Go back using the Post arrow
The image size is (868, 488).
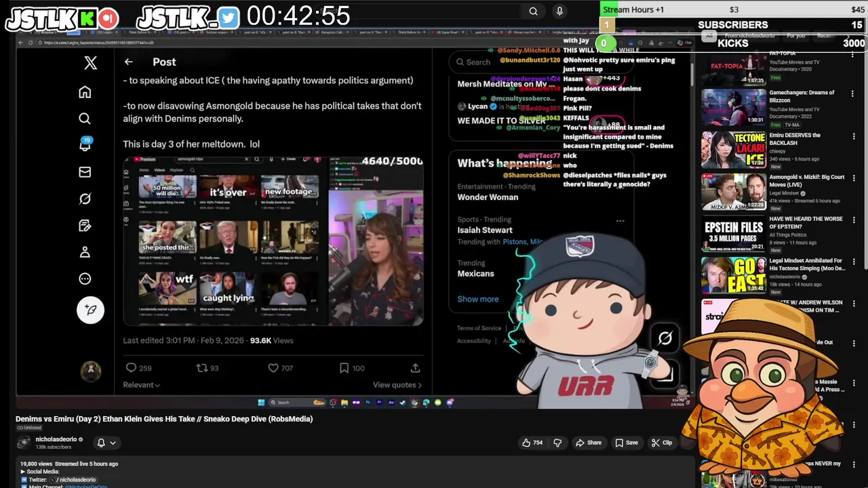tap(128, 62)
